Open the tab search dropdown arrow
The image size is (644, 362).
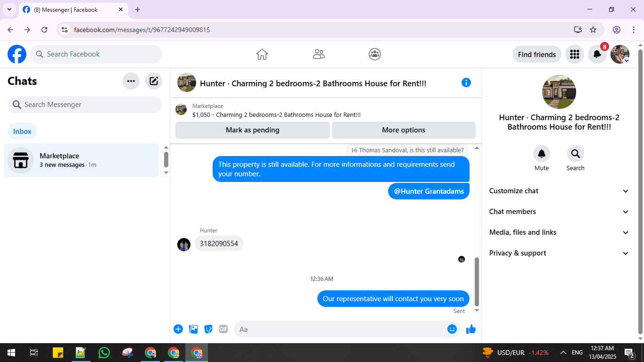click(x=9, y=9)
